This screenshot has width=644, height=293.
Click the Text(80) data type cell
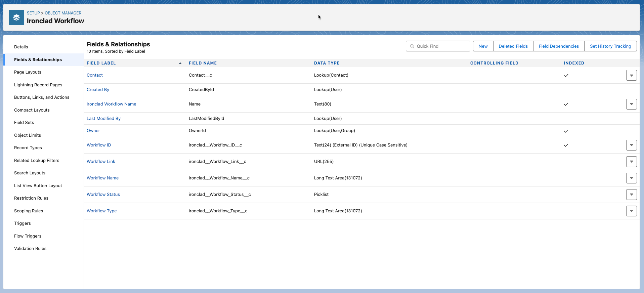click(323, 104)
